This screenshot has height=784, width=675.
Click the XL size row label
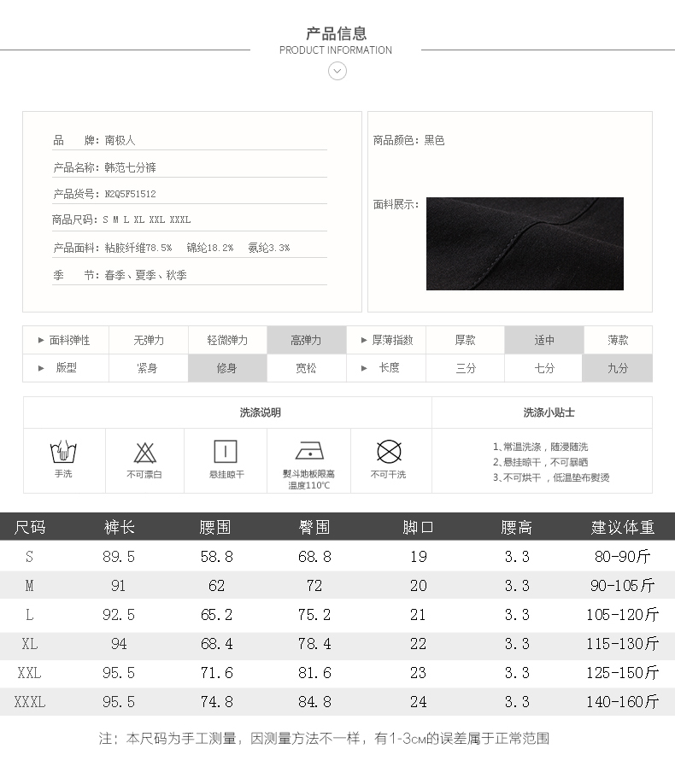[29, 644]
